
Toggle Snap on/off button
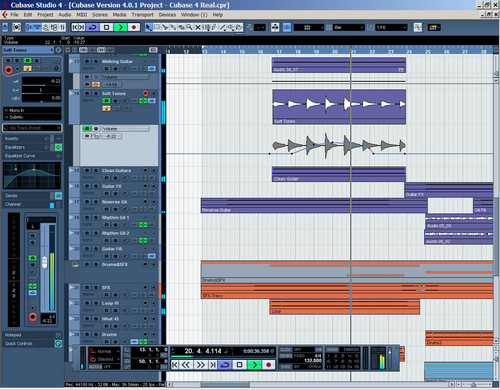287,27
